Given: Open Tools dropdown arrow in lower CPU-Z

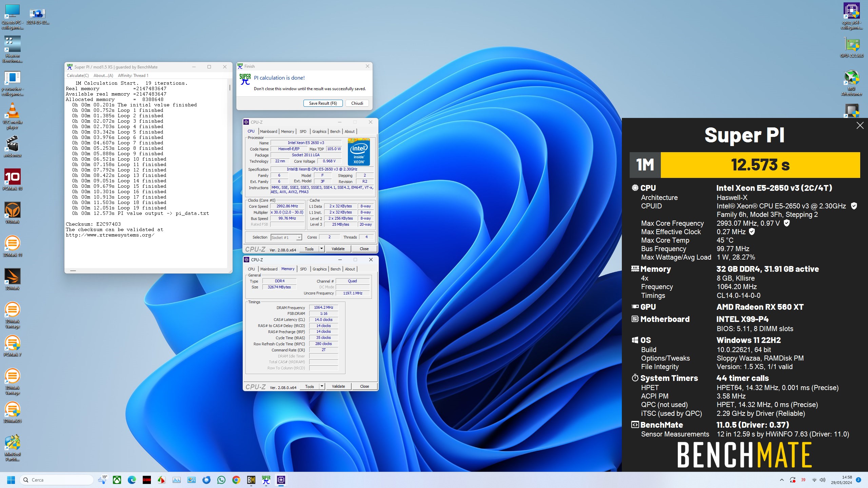Looking at the screenshot, I should (x=322, y=386).
